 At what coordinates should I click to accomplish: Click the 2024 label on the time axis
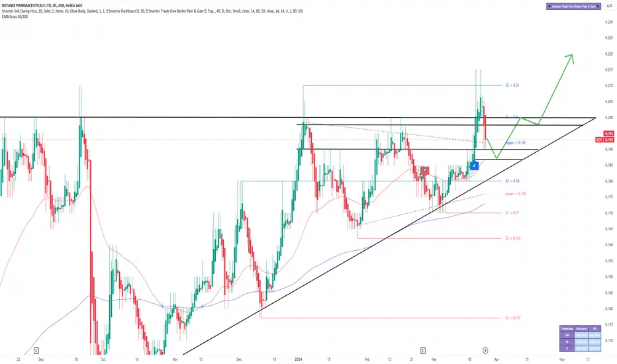[299, 359]
